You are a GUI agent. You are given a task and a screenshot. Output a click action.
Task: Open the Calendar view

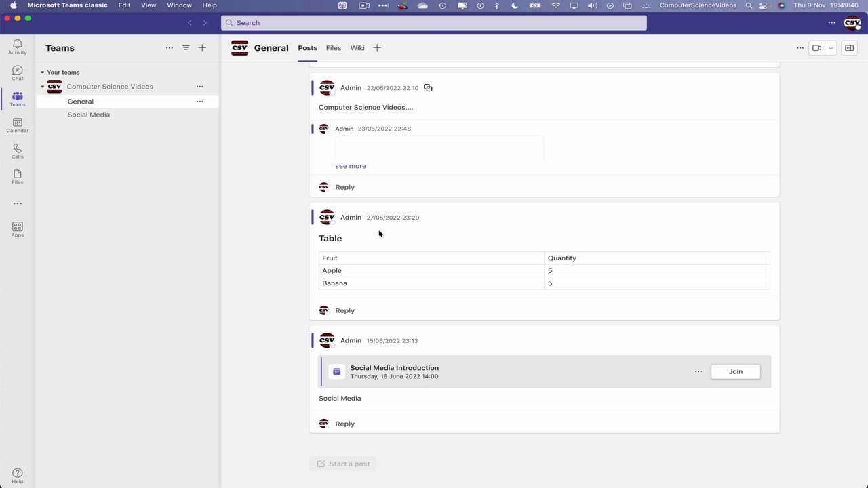[x=18, y=125]
